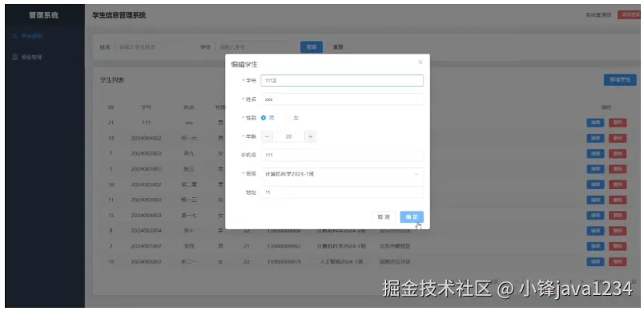Click the red delete button in row 2024003003

[x=618, y=200]
